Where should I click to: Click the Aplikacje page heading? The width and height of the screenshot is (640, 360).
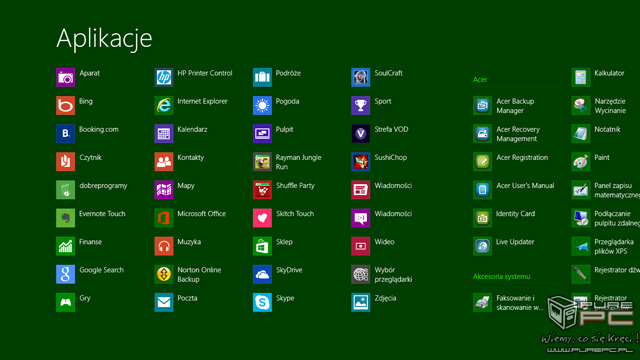(x=104, y=39)
